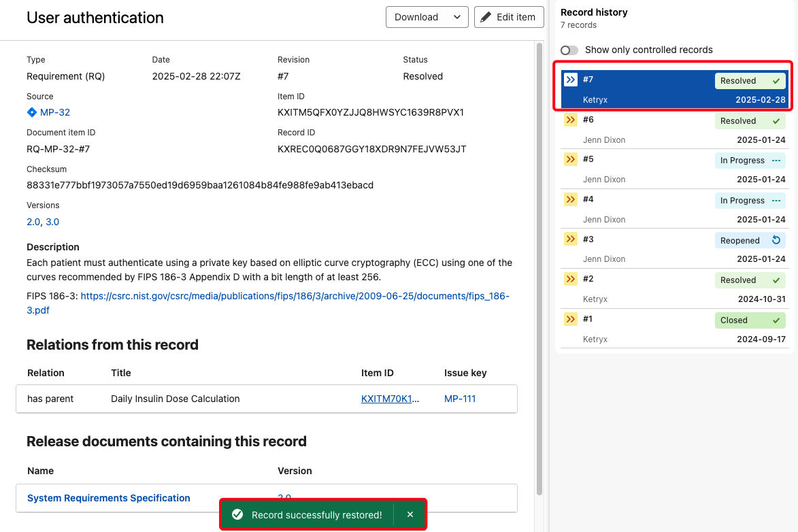Click the Document item ID RQ-MP-32-#7
The width and height of the screenshot is (798, 532).
coord(58,149)
